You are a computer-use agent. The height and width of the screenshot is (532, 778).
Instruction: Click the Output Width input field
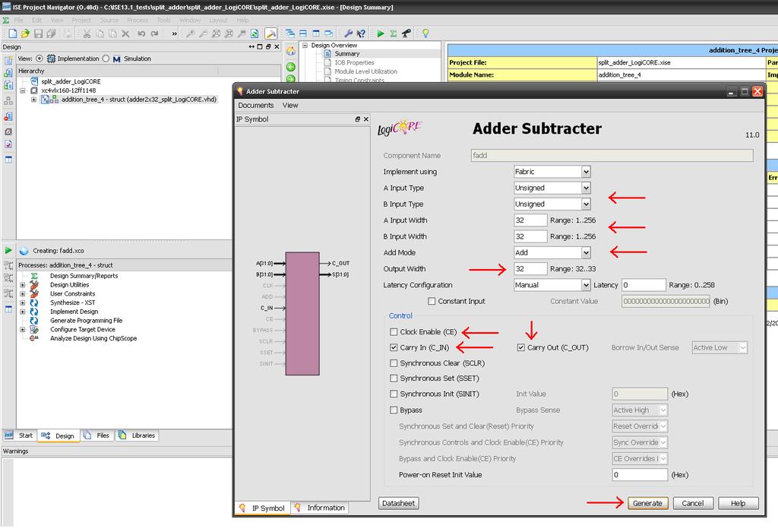click(x=530, y=269)
